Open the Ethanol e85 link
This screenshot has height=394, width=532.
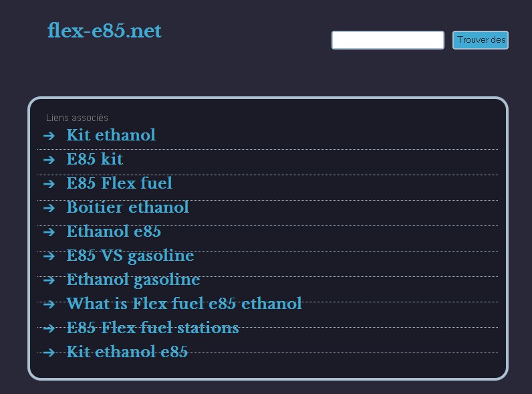click(x=114, y=231)
